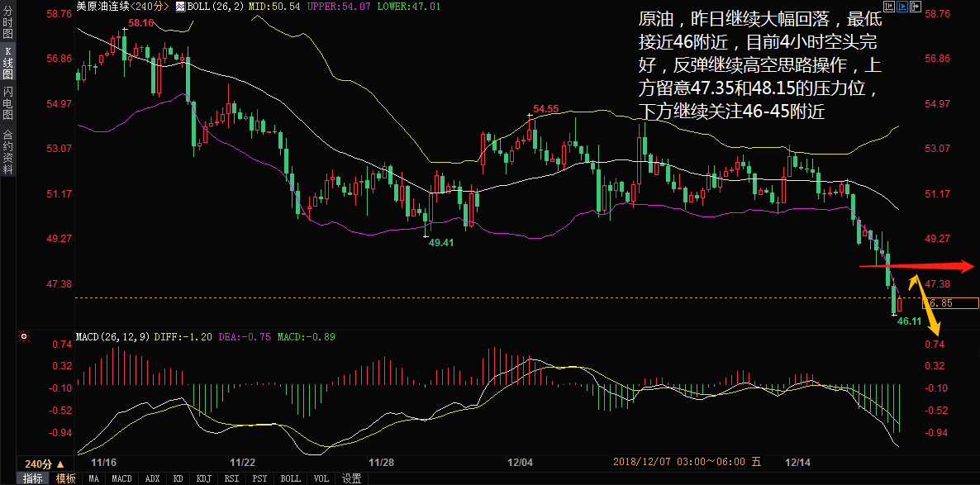This screenshot has width=980, height=485.
Task: Click the 12/04 date on time axis
Action: (520, 464)
